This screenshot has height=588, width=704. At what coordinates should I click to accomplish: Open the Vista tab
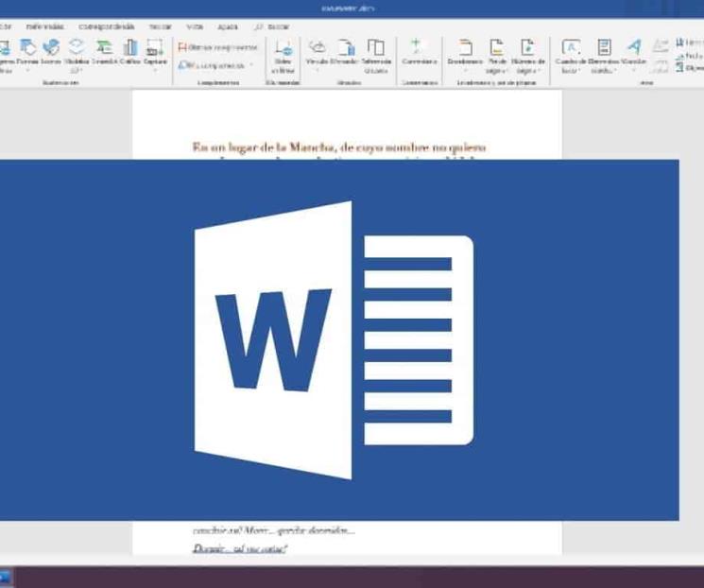coord(195,26)
